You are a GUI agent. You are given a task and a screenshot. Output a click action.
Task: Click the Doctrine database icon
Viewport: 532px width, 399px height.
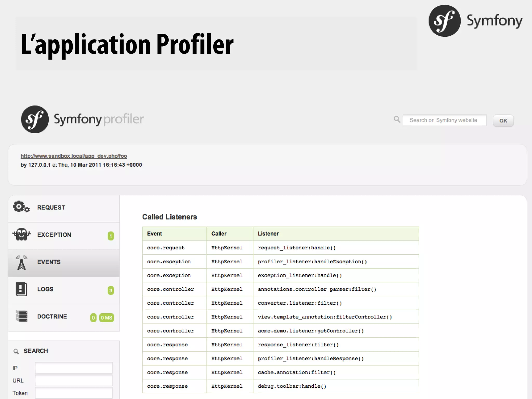[x=21, y=316]
